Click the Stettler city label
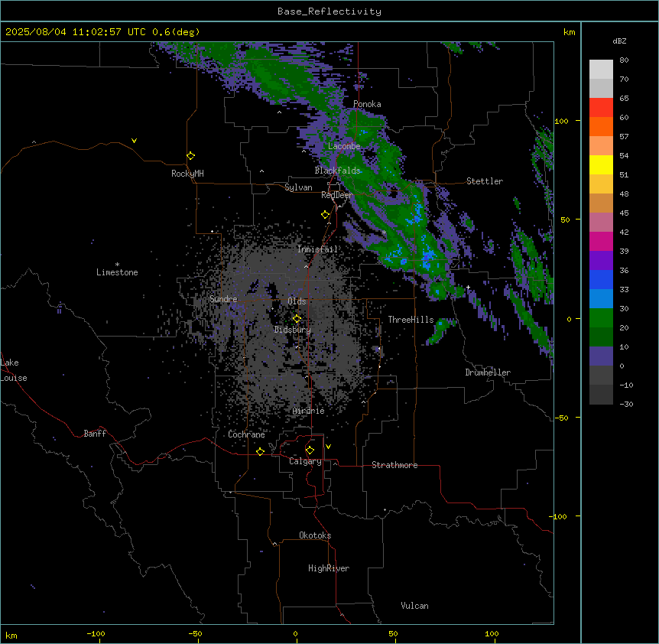 (485, 181)
